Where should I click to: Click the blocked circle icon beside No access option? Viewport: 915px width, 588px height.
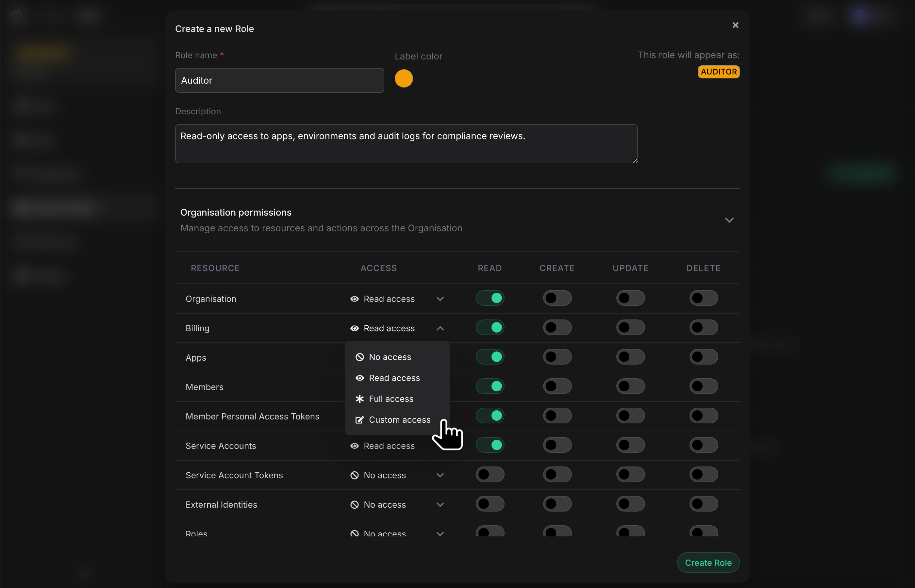[x=360, y=357]
